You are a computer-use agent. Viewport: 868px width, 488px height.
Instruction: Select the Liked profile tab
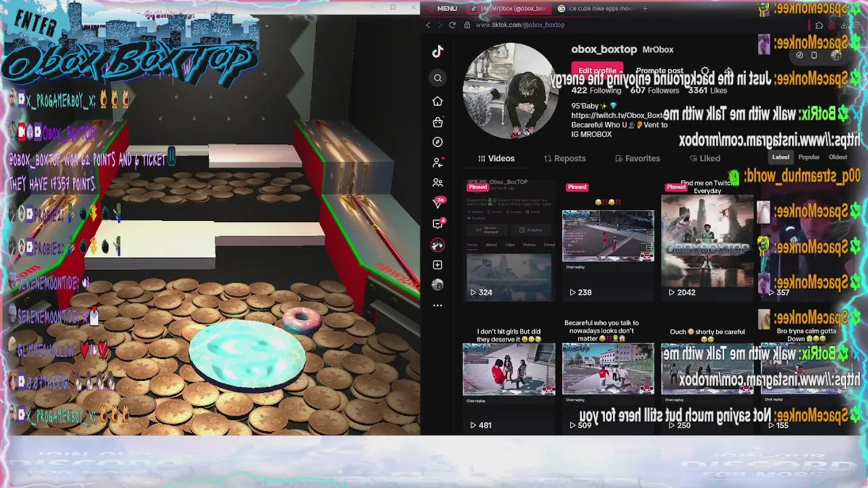point(705,159)
